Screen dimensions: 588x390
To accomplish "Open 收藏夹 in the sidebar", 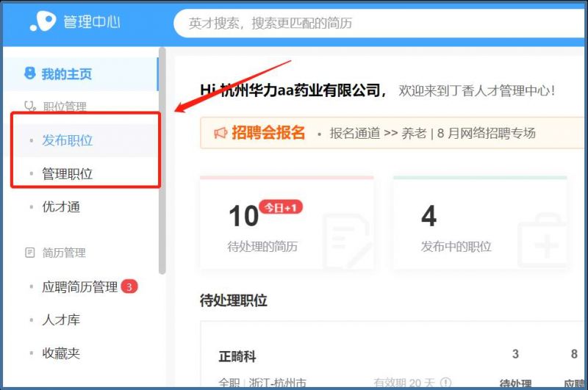I will [x=61, y=353].
